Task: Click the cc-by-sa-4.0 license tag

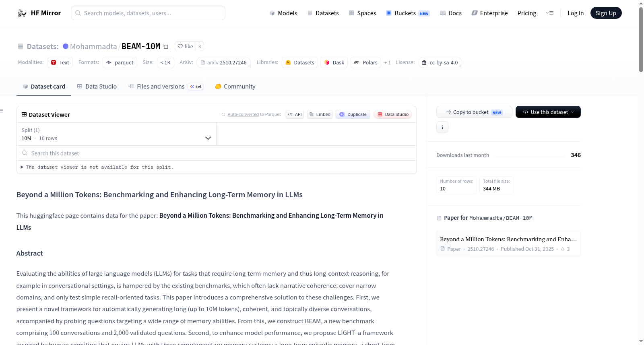Action: (440, 62)
